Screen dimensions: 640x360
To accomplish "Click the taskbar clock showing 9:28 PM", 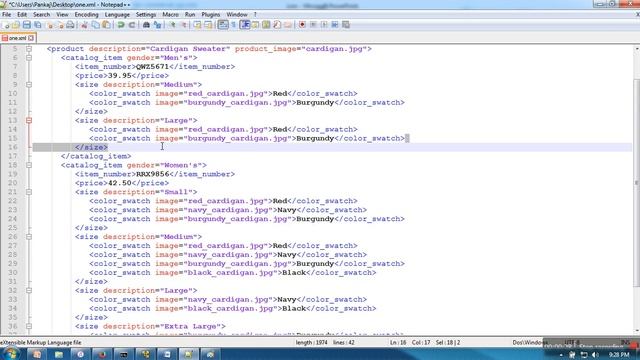I will pos(619,355).
